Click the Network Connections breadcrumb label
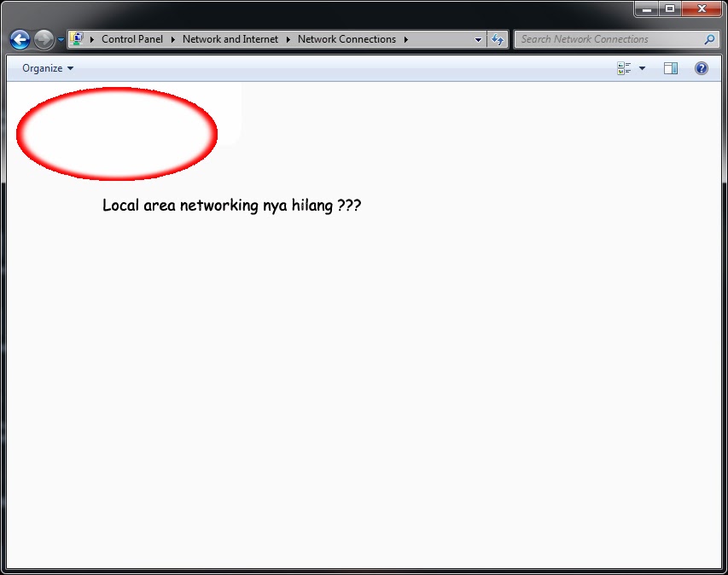Image resolution: width=728 pixels, height=575 pixels. pyautogui.click(x=347, y=39)
